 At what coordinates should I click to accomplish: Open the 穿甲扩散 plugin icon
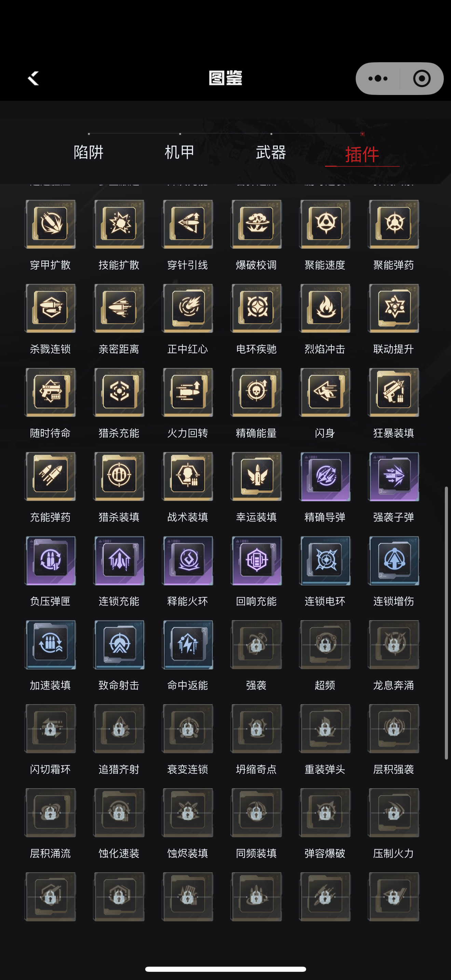point(50,224)
